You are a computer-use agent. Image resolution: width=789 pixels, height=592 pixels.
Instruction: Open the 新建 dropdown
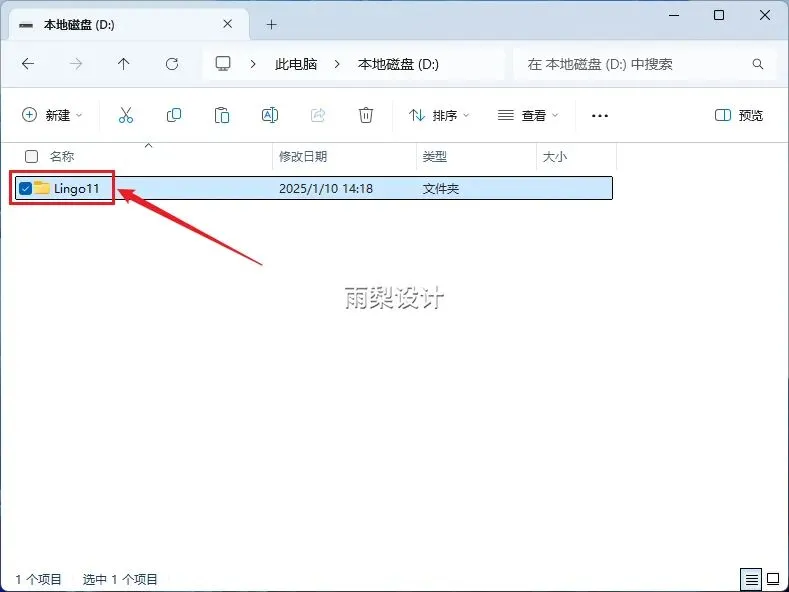pyautogui.click(x=52, y=115)
